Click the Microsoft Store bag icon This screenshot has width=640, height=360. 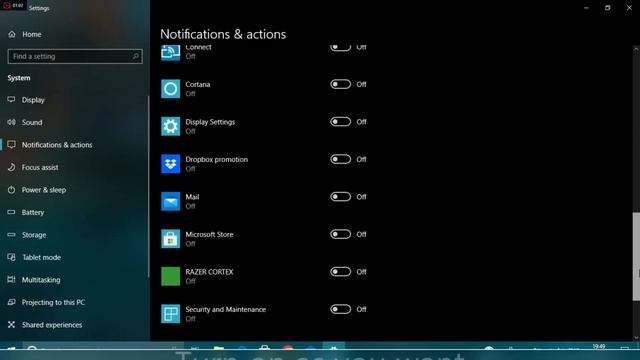[170, 239]
